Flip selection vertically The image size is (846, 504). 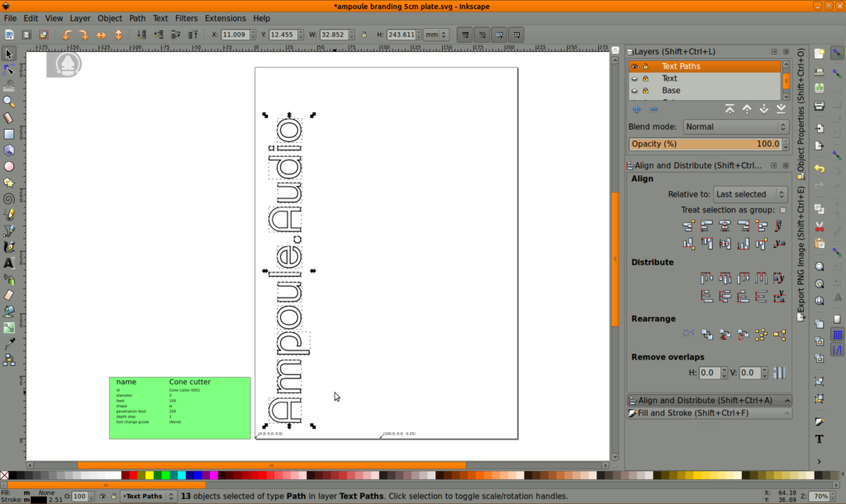118,35
